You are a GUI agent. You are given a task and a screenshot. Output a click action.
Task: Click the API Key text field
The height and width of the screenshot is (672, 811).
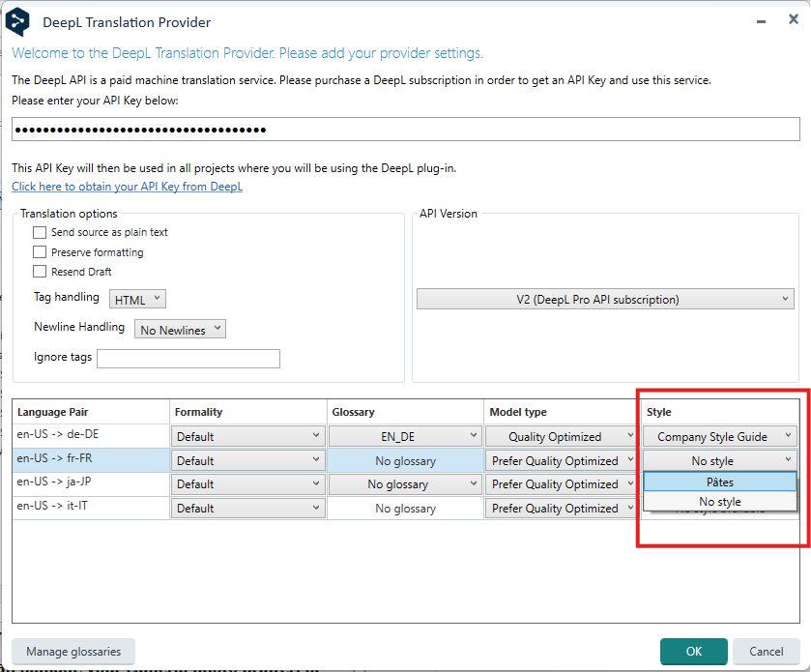click(x=405, y=129)
